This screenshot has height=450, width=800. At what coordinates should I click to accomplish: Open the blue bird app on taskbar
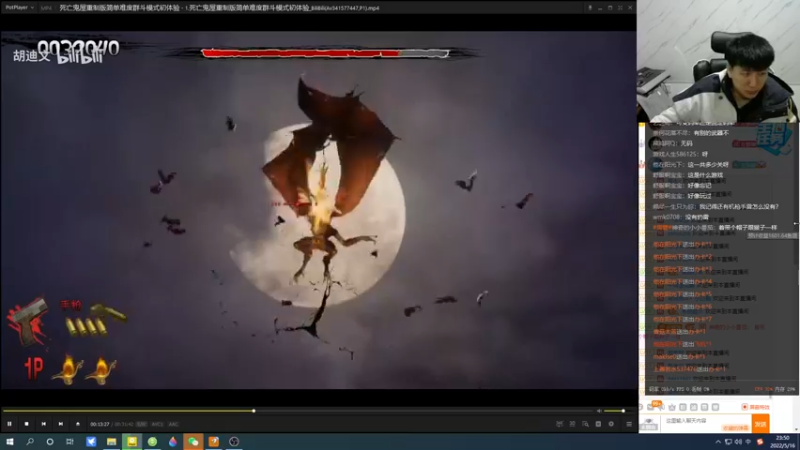[91, 442]
